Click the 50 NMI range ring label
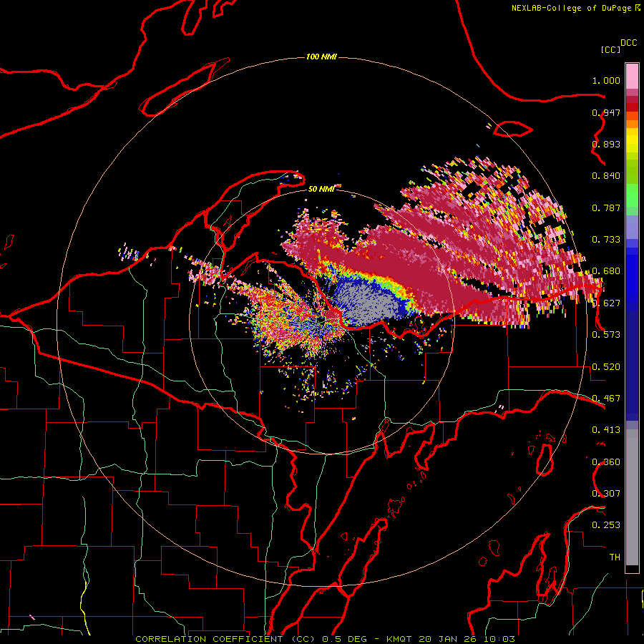This screenshot has width=644, height=644. (x=321, y=189)
